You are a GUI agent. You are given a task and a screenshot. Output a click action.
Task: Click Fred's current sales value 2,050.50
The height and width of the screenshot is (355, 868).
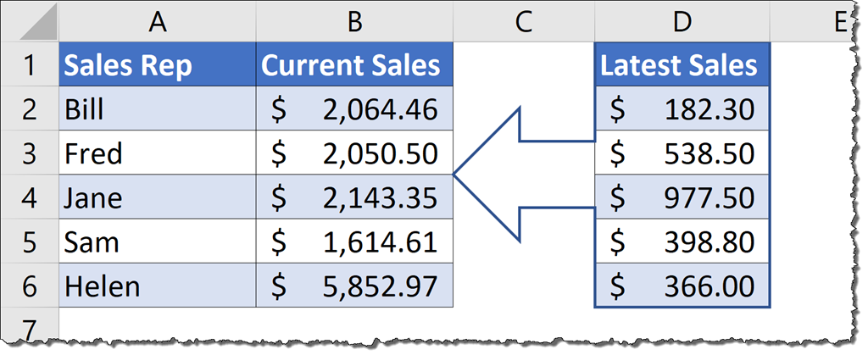[x=354, y=153]
